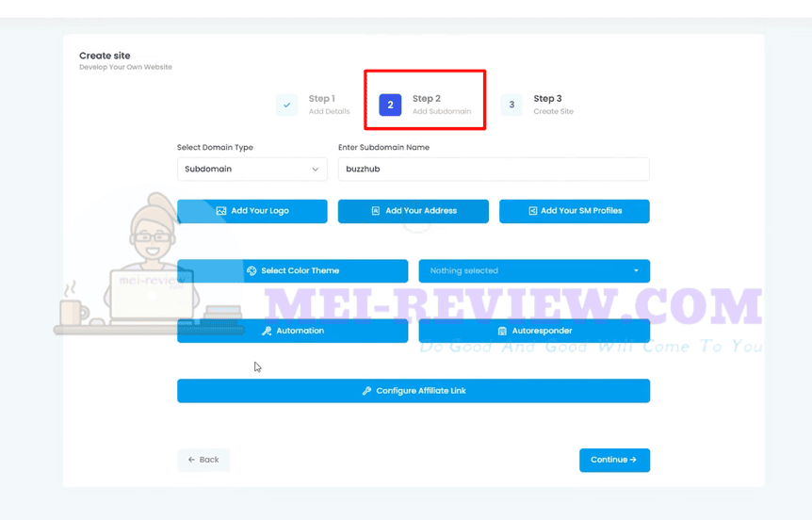
Task: Click the Select Color Theme button
Action: click(293, 271)
